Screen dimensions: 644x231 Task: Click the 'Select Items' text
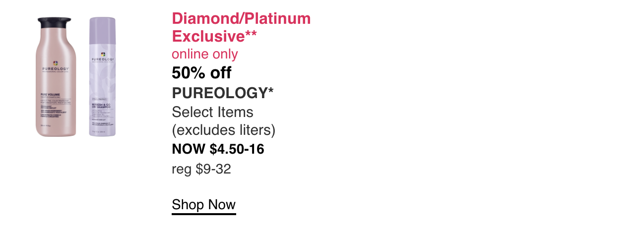(212, 112)
